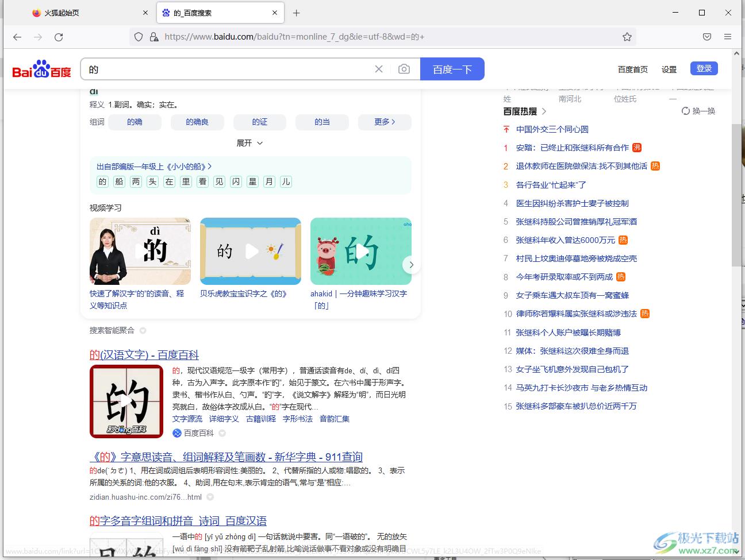Open 更多 word group options

385,122
